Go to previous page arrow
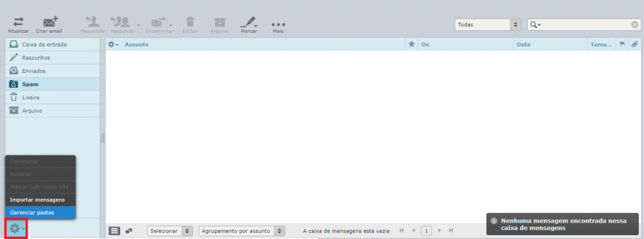The width and height of the screenshot is (644, 239). [414, 231]
